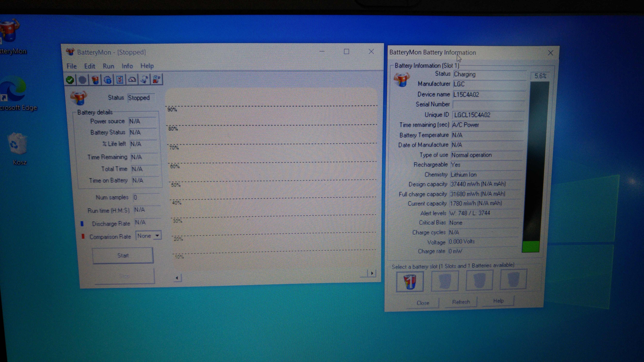This screenshot has height=362, width=644.
Task: Click the gray stop-monitoring circle toolbar icon
Action: (82, 80)
